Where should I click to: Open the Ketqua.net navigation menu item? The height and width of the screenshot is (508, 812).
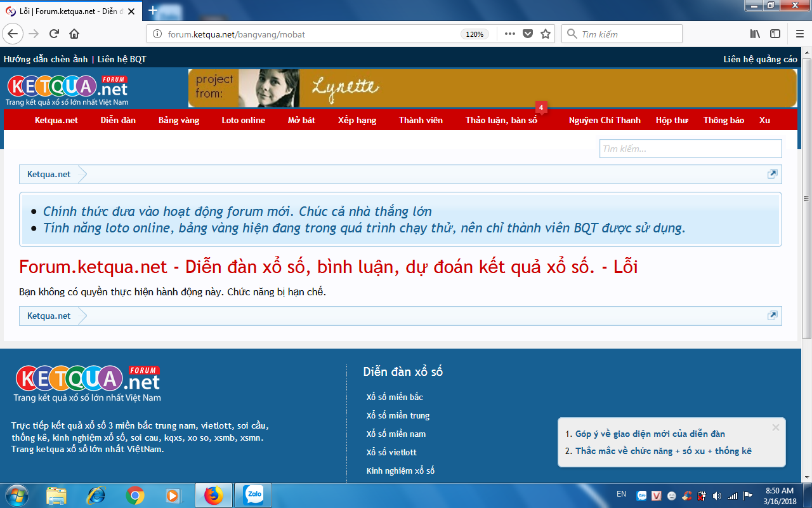(x=56, y=120)
